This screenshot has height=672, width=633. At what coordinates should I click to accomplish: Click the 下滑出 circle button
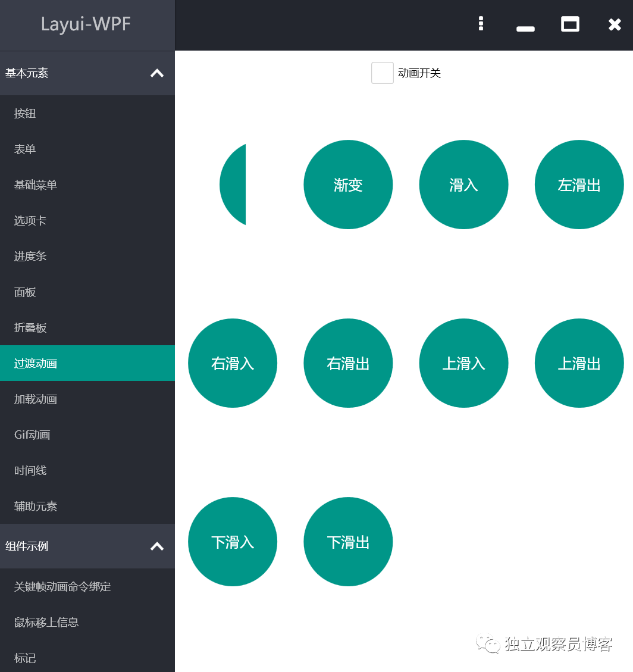tap(348, 542)
